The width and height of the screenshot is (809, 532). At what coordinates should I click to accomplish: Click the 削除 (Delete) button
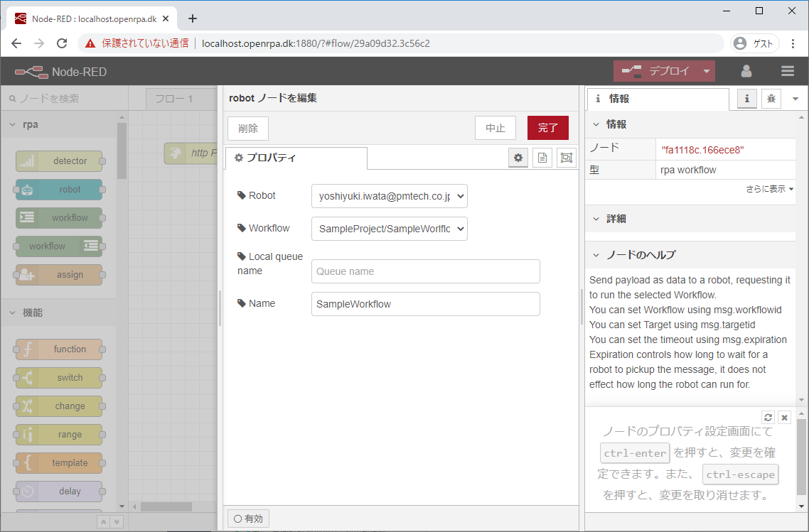pyautogui.click(x=247, y=128)
